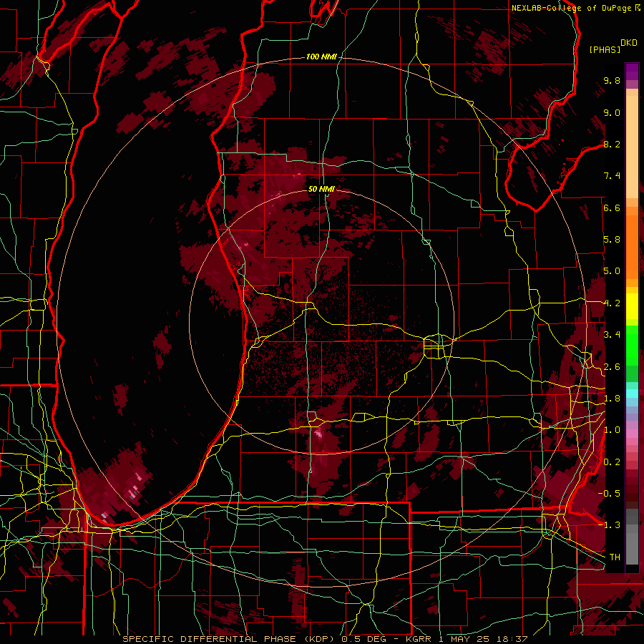Click the 7.4 value on the scale

pos(612,176)
